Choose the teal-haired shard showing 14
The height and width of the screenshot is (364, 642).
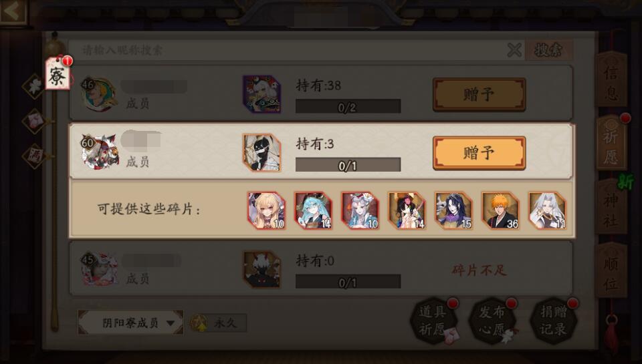(x=313, y=210)
